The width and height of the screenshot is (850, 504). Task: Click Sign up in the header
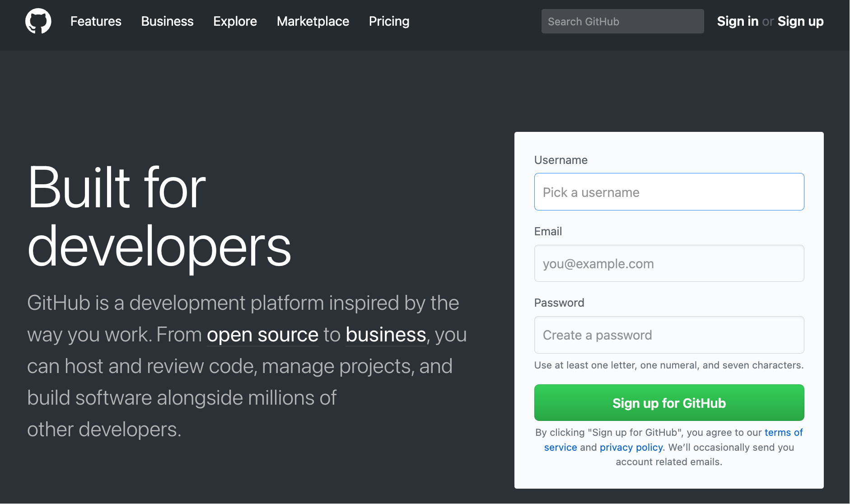800,21
